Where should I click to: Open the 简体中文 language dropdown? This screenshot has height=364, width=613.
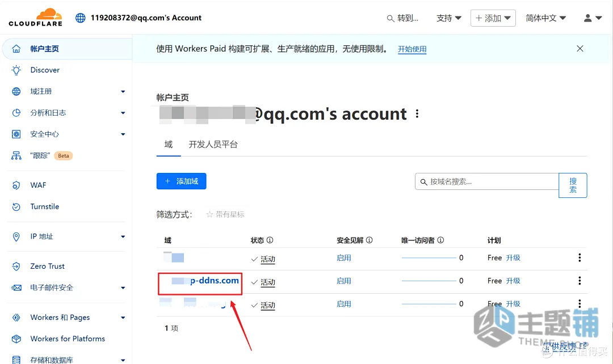(x=546, y=18)
